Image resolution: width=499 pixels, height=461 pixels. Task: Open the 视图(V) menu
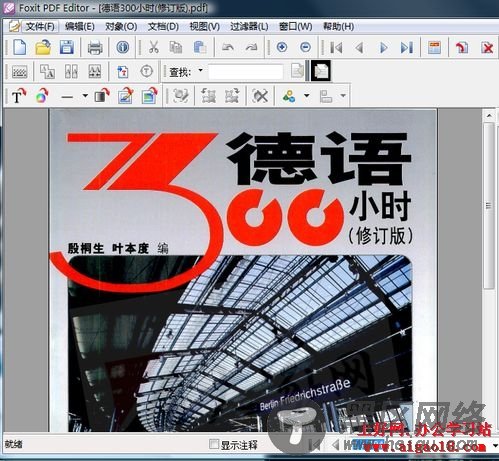point(204,27)
